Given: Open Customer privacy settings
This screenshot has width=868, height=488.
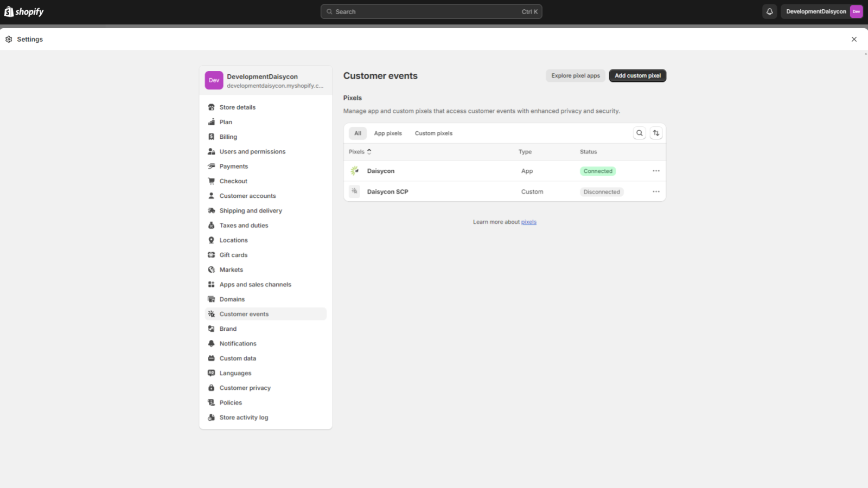Looking at the screenshot, I should tap(245, 388).
